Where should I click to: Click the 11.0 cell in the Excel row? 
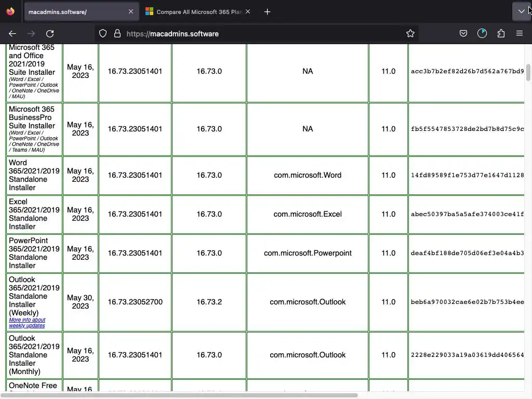tap(389, 214)
